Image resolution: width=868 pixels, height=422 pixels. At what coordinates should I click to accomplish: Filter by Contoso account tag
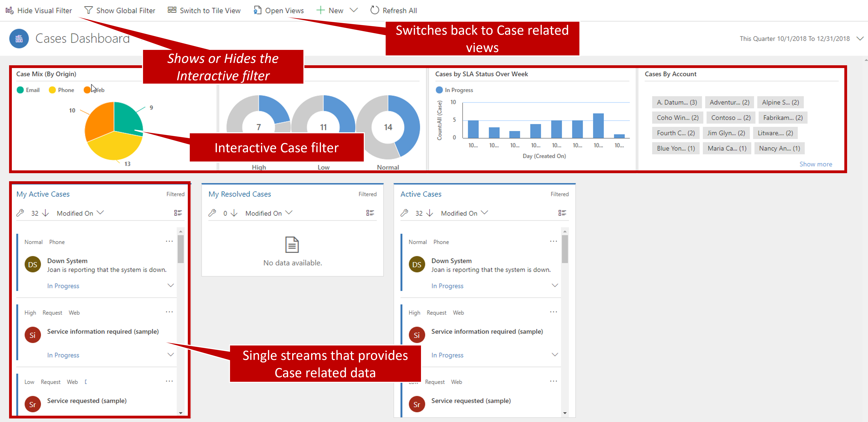[x=731, y=118]
